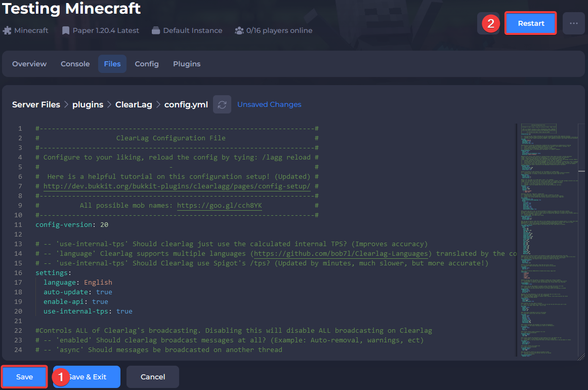
Task: Open the Config tab
Action: (147, 64)
